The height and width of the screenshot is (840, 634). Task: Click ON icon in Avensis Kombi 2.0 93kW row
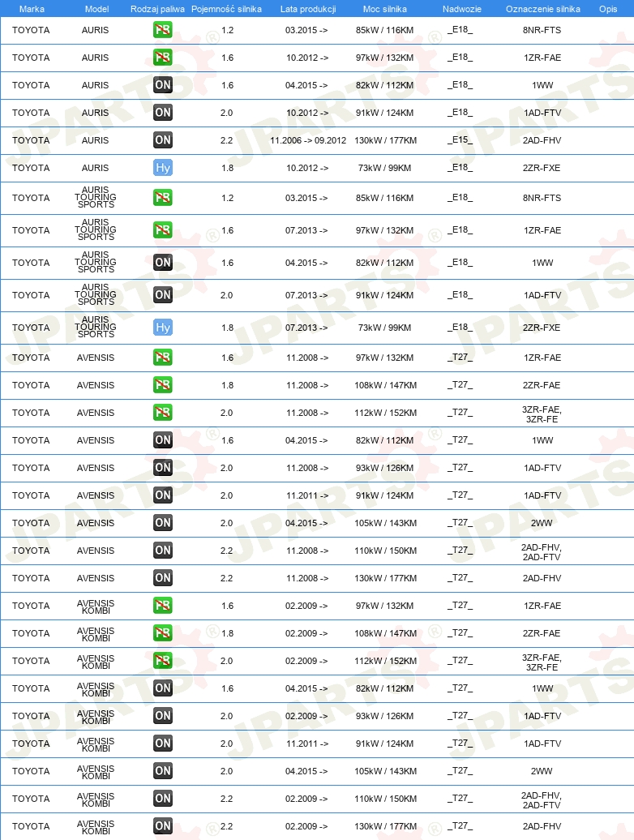163,716
